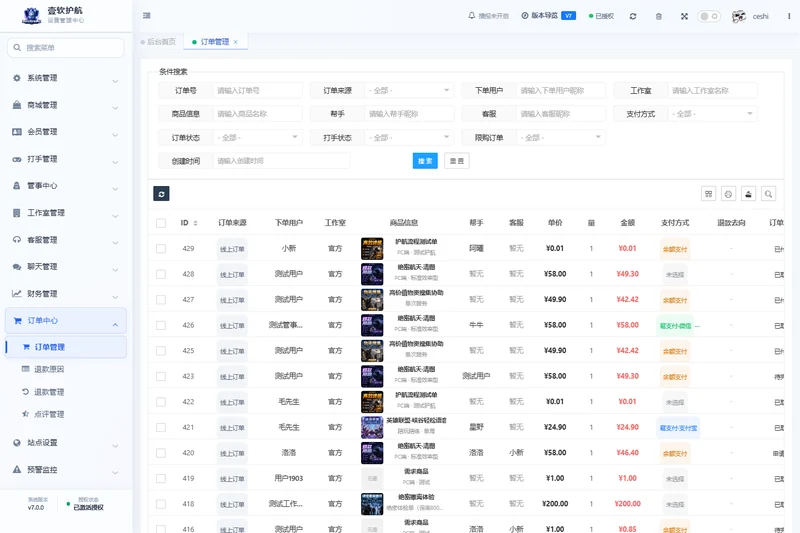Open product thumbnail for order 429
The width and height of the screenshot is (800, 533).
pyautogui.click(x=372, y=248)
